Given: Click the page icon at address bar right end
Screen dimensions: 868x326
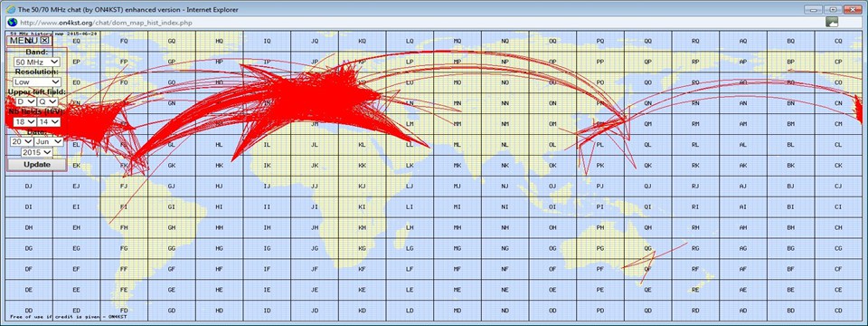Looking at the screenshot, I should [832, 22].
